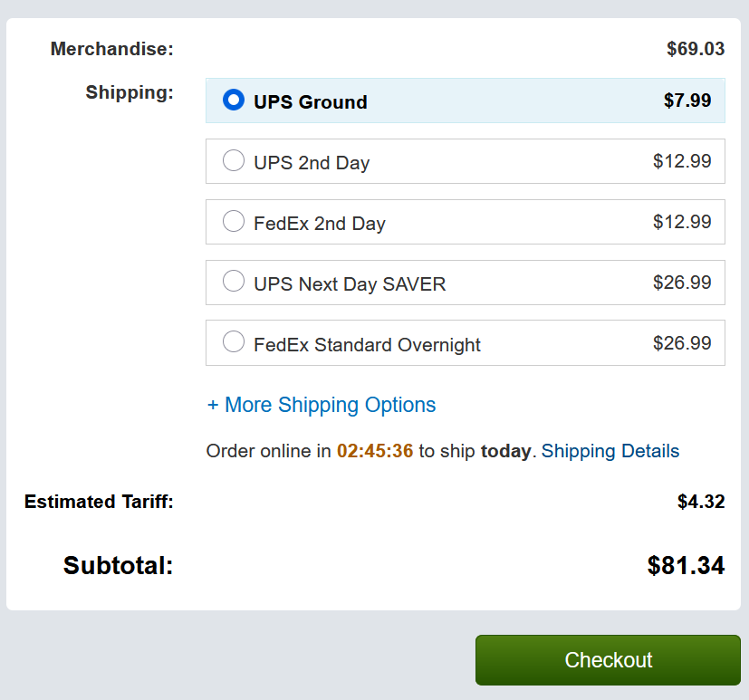Open the Shipping Details link
Image resolution: width=749 pixels, height=700 pixels.
tap(610, 451)
